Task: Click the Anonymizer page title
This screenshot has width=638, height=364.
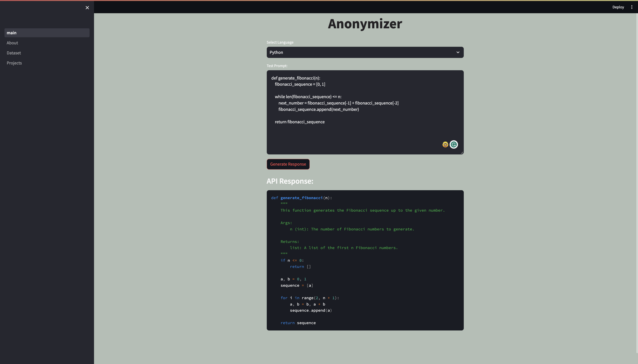Action: [365, 24]
